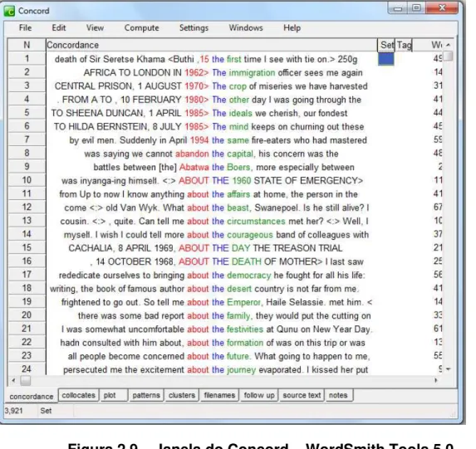The width and height of the screenshot is (476, 449).
Task: Select the '1960 STATE OF EMERGENCY' line
Action: pos(212,180)
